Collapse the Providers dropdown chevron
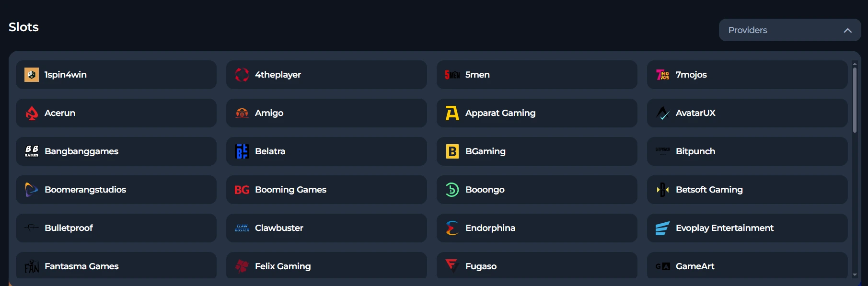Screen dimensions: 868x286 848,30
